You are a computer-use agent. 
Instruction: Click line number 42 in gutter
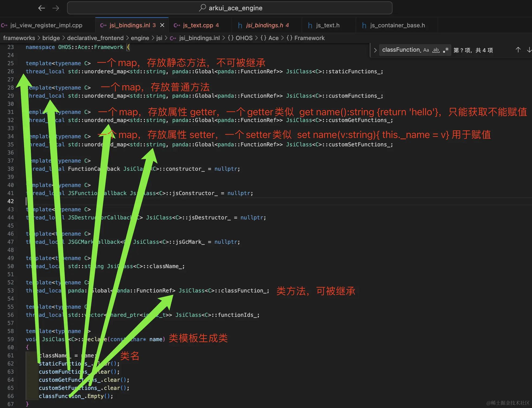[11, 201]
